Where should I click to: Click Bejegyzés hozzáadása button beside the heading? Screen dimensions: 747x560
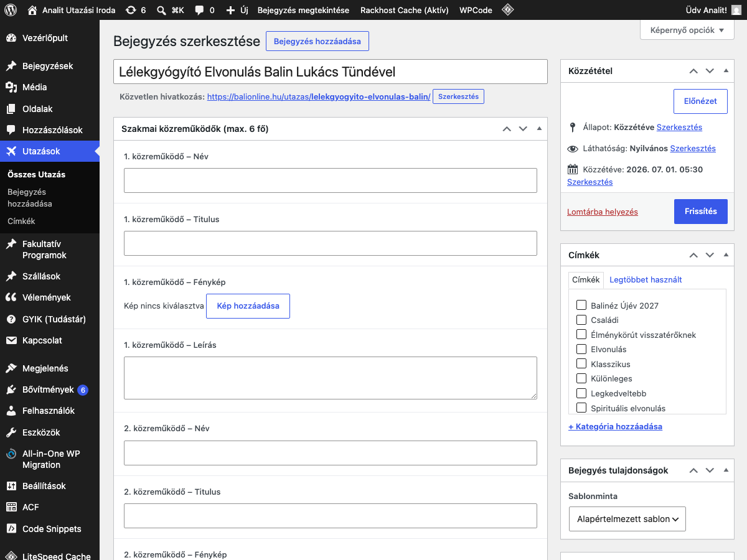tap(317, 41)
